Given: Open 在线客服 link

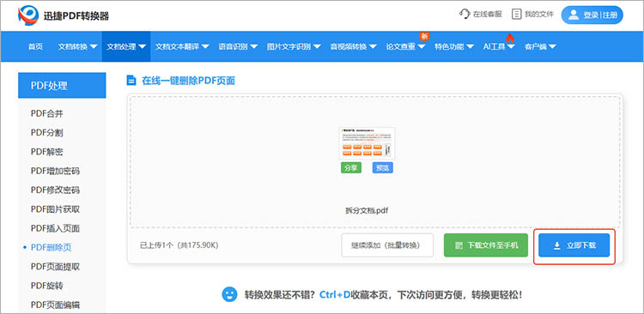Looking at the screenshot, I should tap(481, 15).
